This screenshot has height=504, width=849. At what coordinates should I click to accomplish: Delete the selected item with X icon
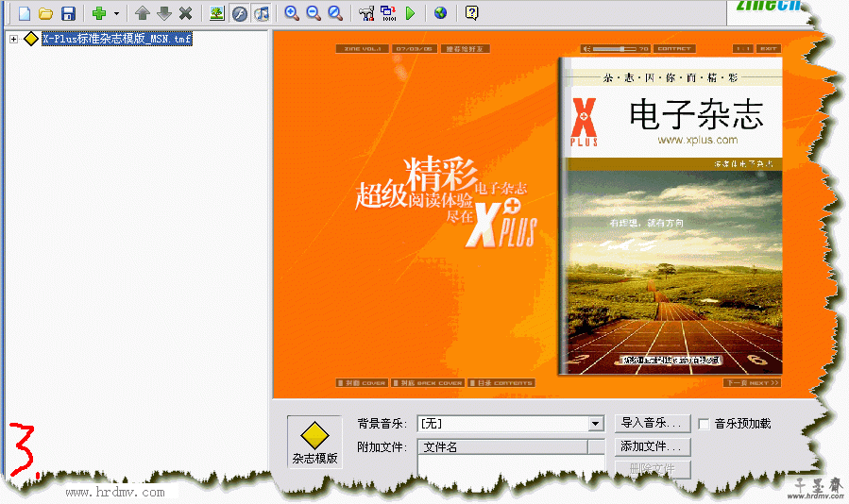[186, 13]
